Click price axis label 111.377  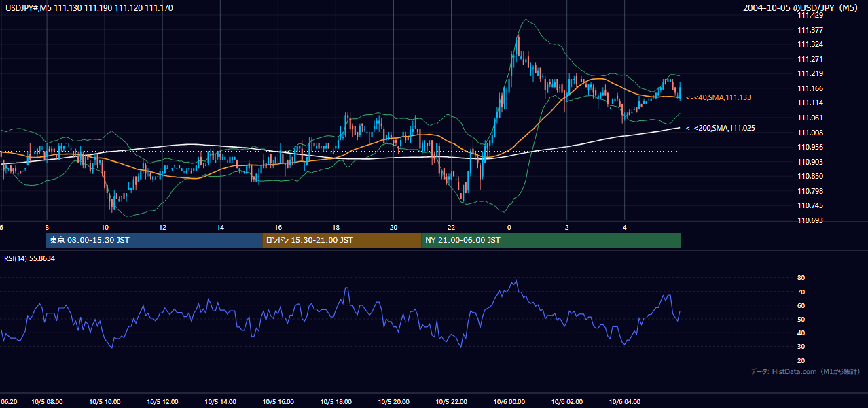pos(810,30)
